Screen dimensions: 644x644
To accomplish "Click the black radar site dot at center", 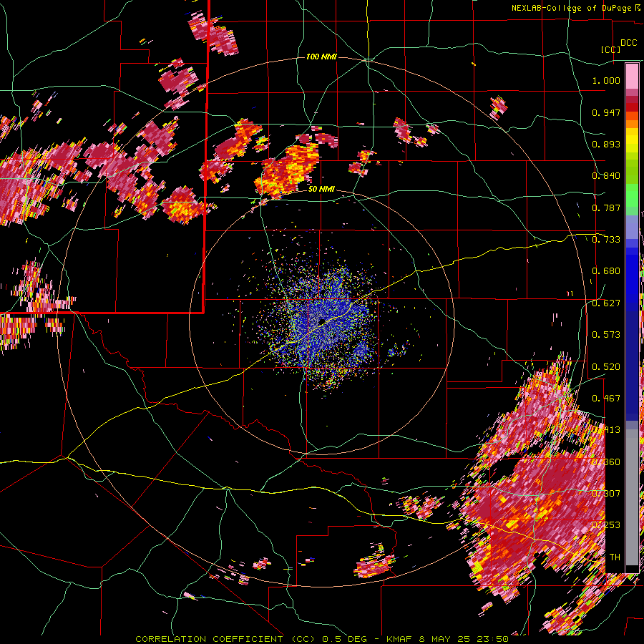I will click(323, 321).
